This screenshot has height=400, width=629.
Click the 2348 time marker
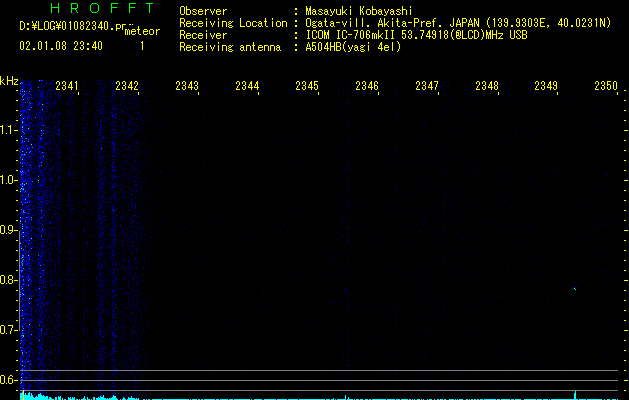click(x=487, y=86)
